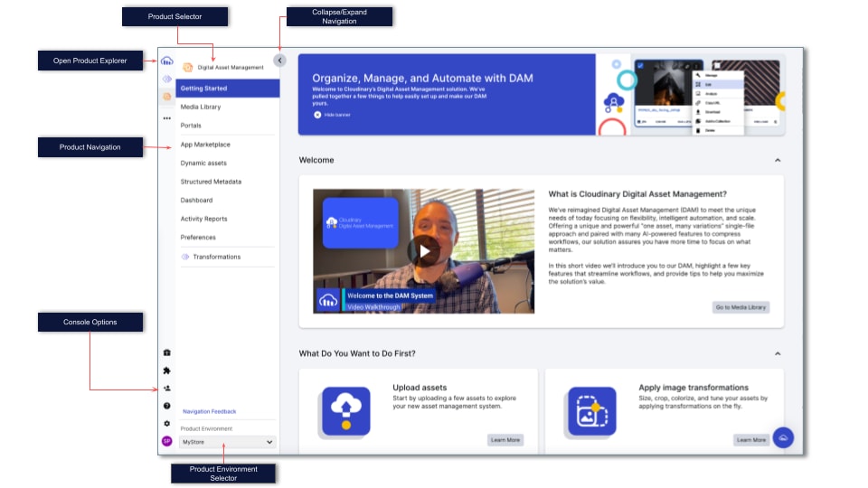Click the Programmable Media diamond icon in rail
This screenshot has height=488, width=868.
click(166, 80)
